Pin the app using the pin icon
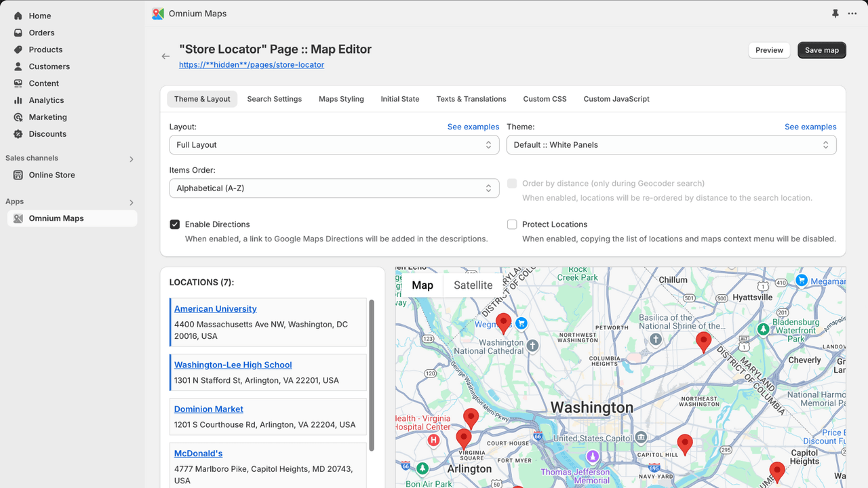868x488 pixels. pos(835,14)
